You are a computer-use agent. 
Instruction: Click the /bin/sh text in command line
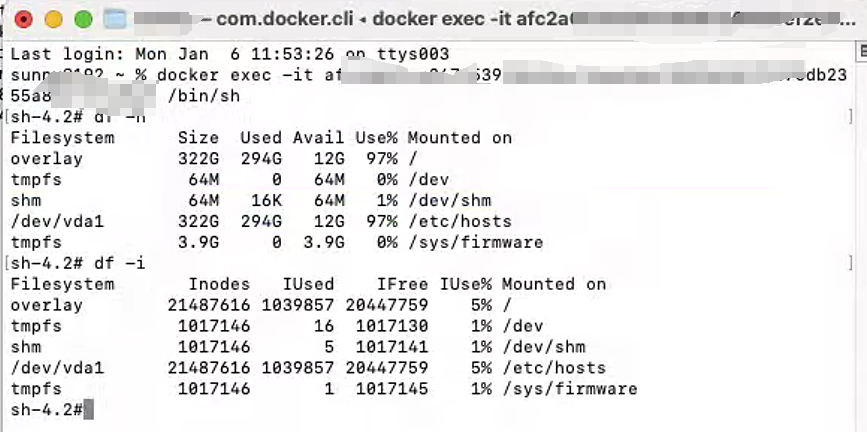(x=203, y=96)
